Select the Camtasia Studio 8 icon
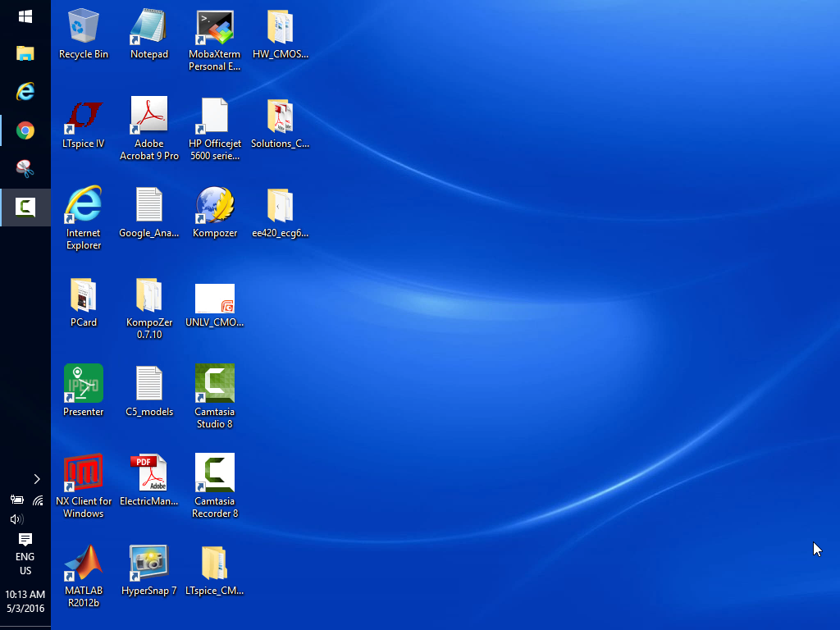 click(215, 385)
